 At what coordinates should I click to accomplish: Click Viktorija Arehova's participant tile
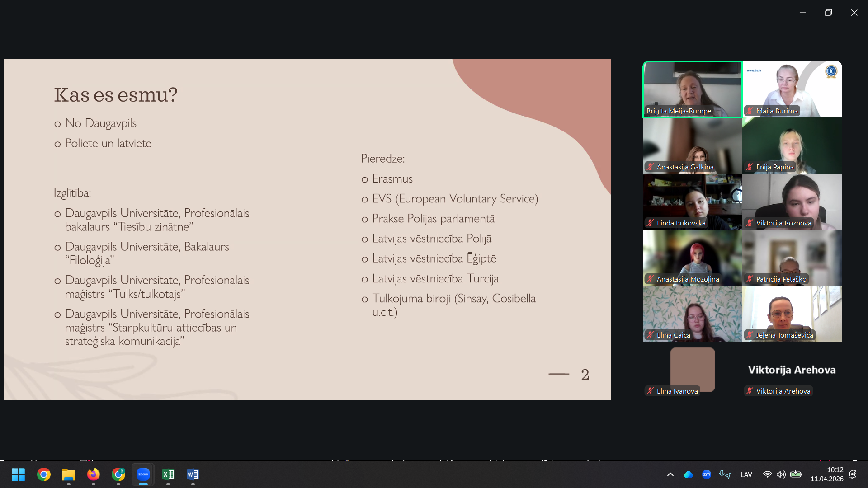pyautogui.click(x=792, y=370)
